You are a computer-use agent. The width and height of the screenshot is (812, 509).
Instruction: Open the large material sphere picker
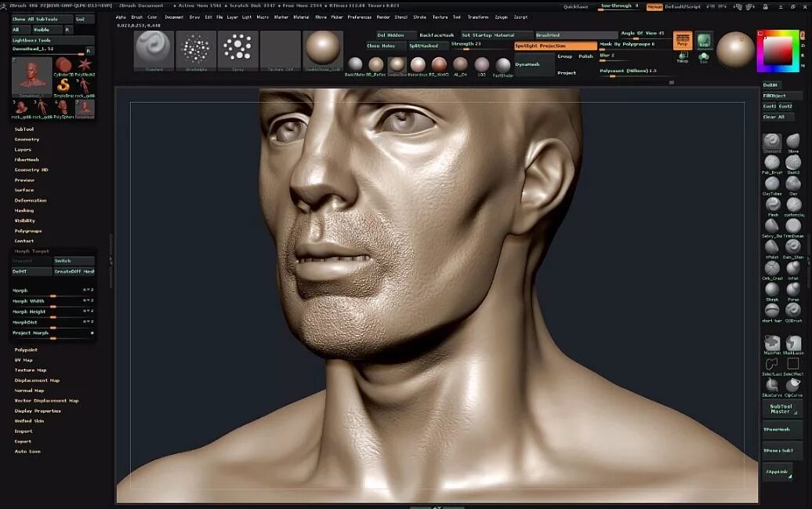323,50
